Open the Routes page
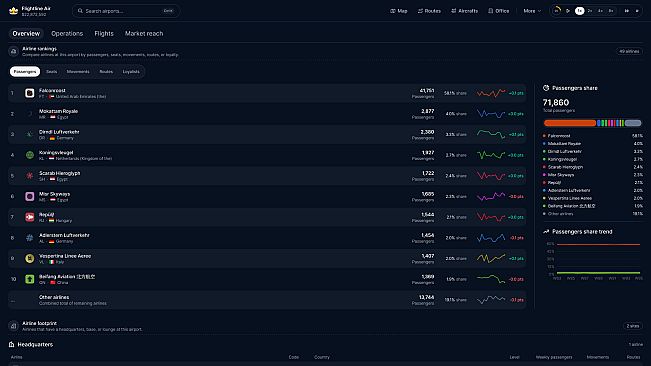The width and height of the screenshot is (651, 366). point(429,11)
